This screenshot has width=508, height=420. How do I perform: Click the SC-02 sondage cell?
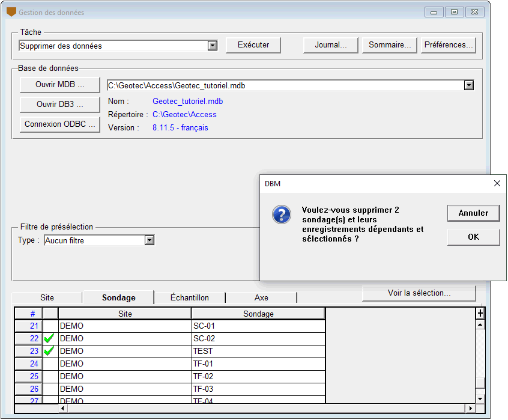(x=258, y=339)
